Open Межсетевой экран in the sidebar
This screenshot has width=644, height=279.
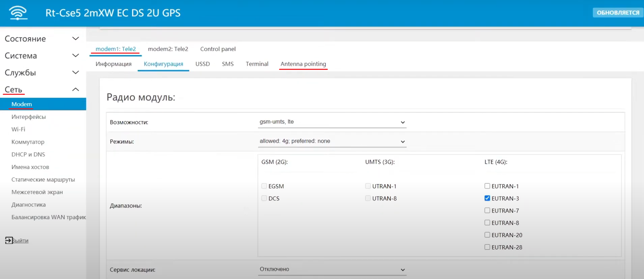pos(37,192)
